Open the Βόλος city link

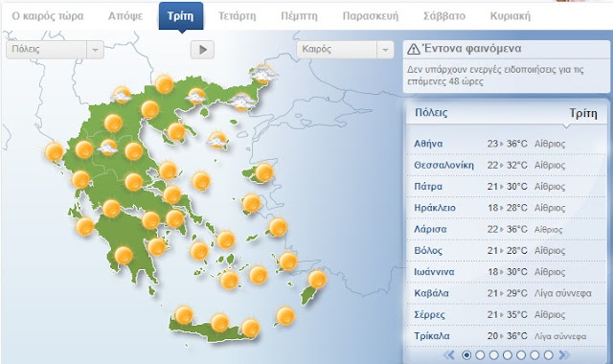(428, 251)
